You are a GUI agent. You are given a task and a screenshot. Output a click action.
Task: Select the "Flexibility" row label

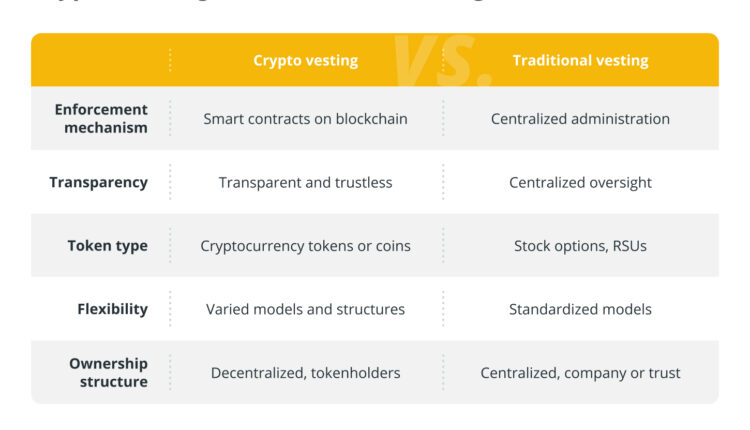pos(112,309)
